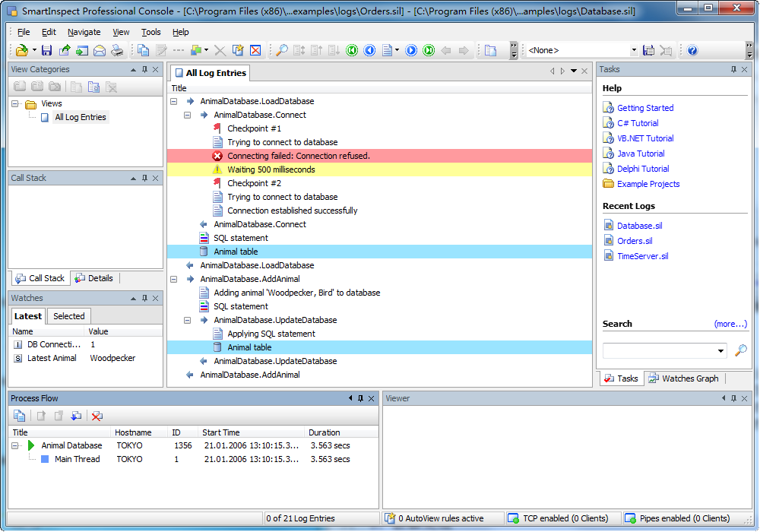Open the Delphi Tutorial link
The image size is (760, 532).
tap(643, 169)
